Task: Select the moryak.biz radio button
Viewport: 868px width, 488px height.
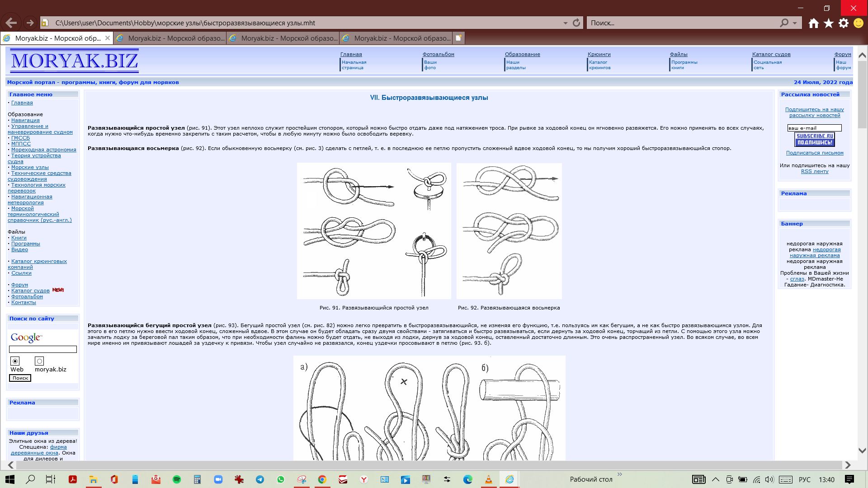Action: tap(39, 361)
